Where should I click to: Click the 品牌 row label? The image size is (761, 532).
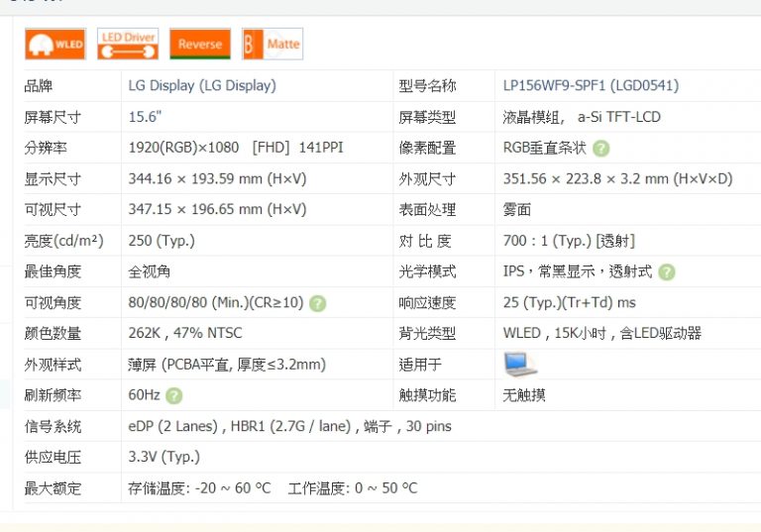tap(39, 86)
